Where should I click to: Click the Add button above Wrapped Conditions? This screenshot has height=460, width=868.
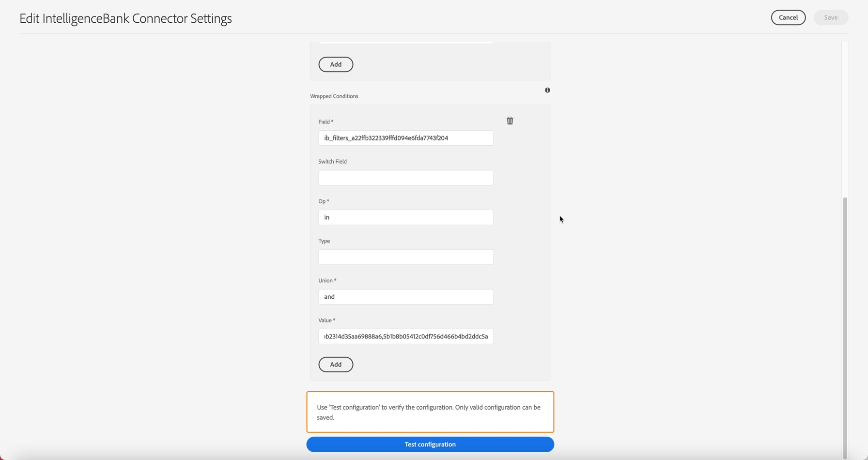336,64
